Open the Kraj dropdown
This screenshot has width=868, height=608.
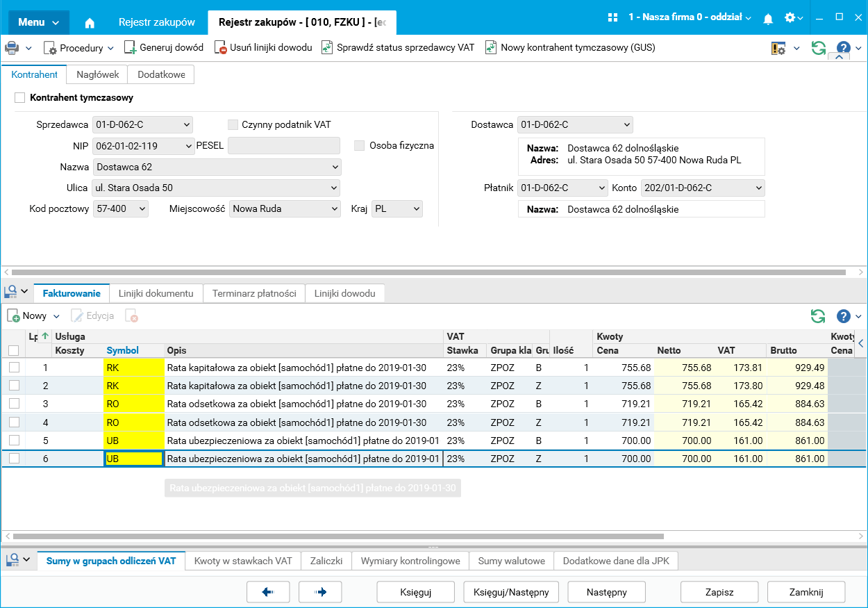[417, 208]
